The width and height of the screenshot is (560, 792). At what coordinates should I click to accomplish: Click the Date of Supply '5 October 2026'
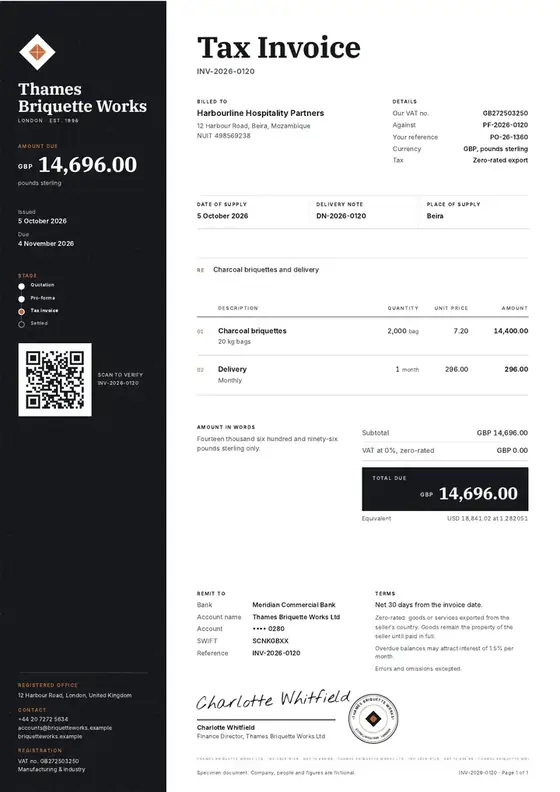pos(223,216)
